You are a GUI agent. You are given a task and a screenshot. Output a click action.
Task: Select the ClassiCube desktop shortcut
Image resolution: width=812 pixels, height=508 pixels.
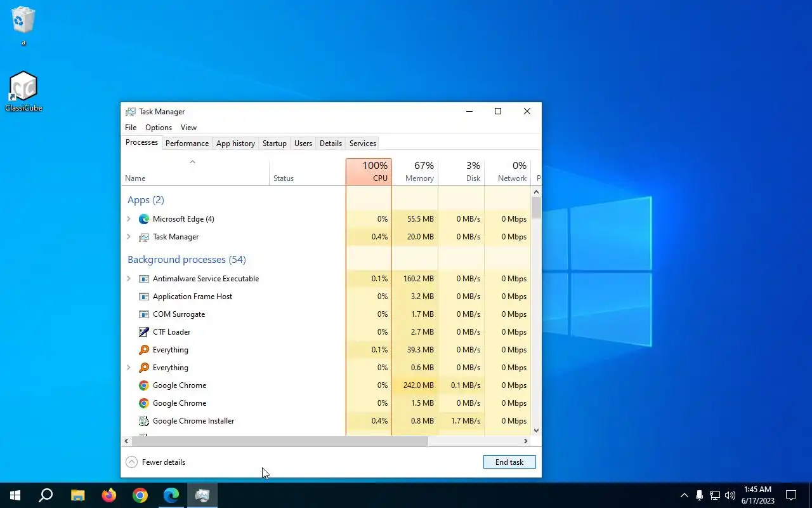[23, 91]
